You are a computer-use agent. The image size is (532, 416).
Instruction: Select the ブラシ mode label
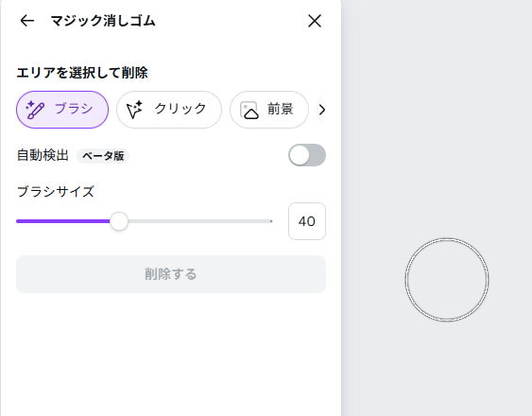pos(74,109)
